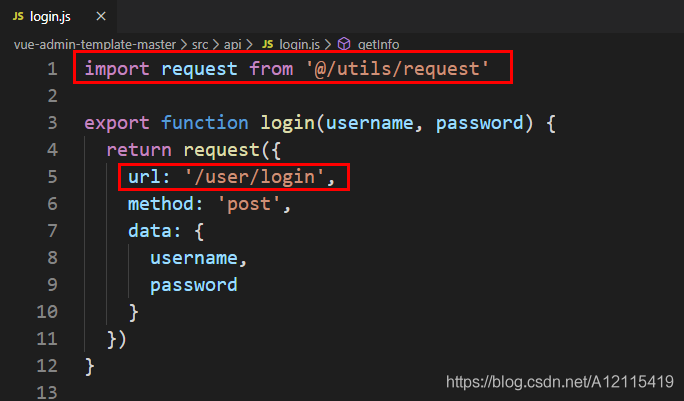Select the login.js tab title
The width and height of the screenshot is (684, 401).
(x=50, y=17)
